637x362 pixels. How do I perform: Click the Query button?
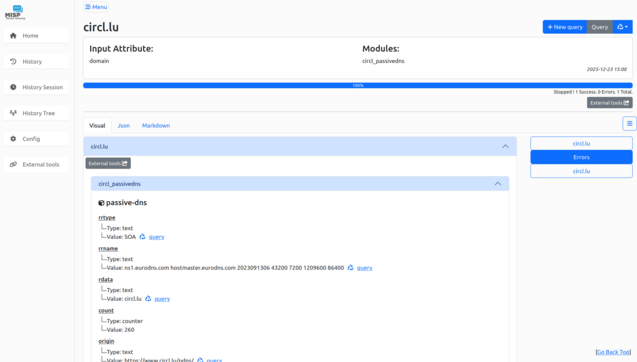click(x=600, y=27)
